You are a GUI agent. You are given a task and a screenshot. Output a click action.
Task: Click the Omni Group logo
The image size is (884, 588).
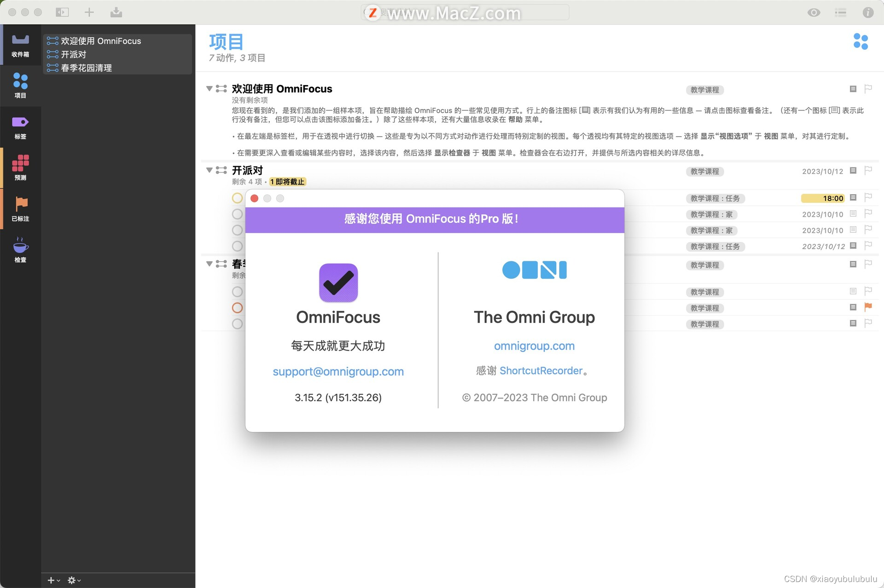tap(534, 270)
